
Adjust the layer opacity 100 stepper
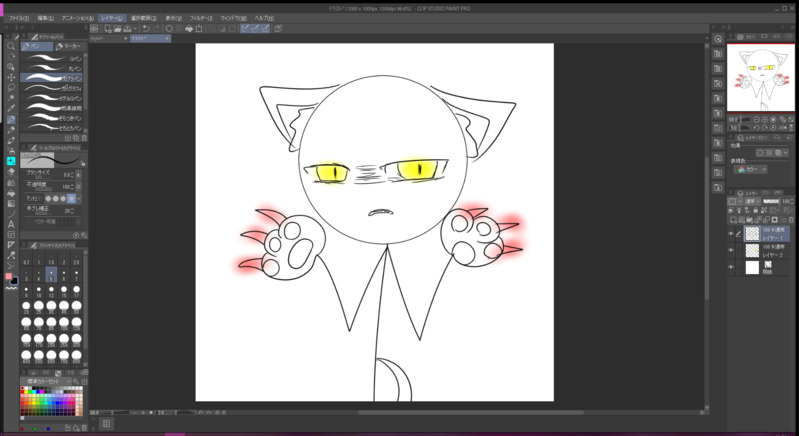point(792,201)
